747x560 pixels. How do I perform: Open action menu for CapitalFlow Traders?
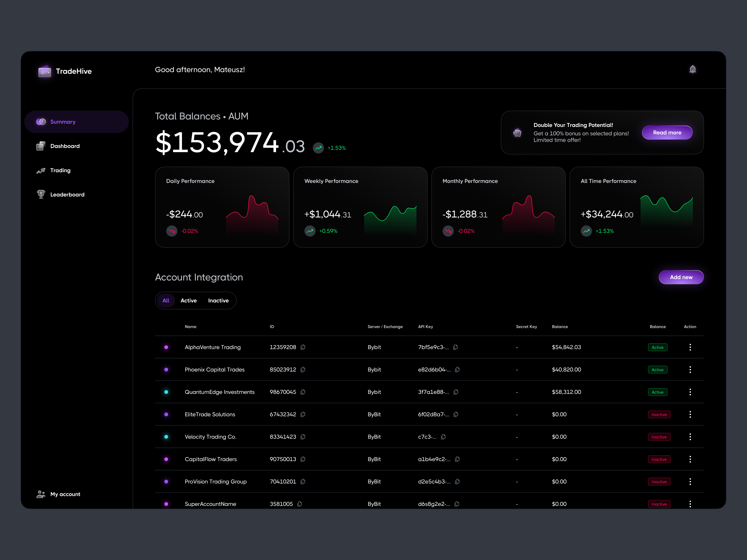click(690, 459)
